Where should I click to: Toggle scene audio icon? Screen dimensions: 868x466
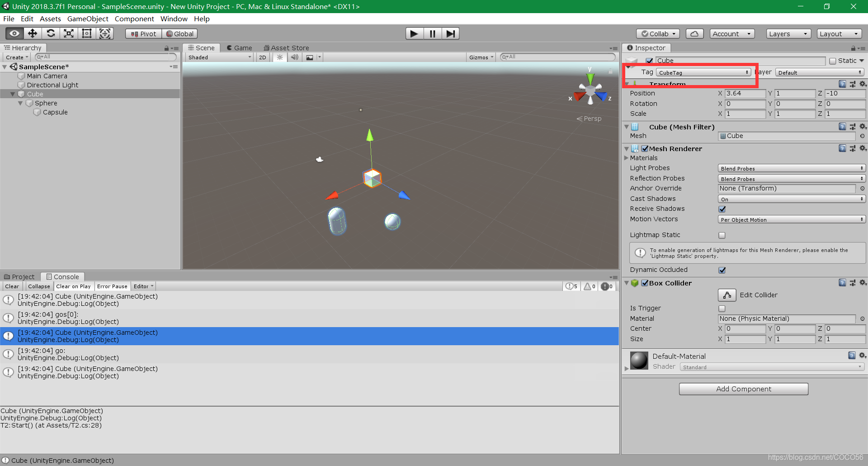coord(295,57)
